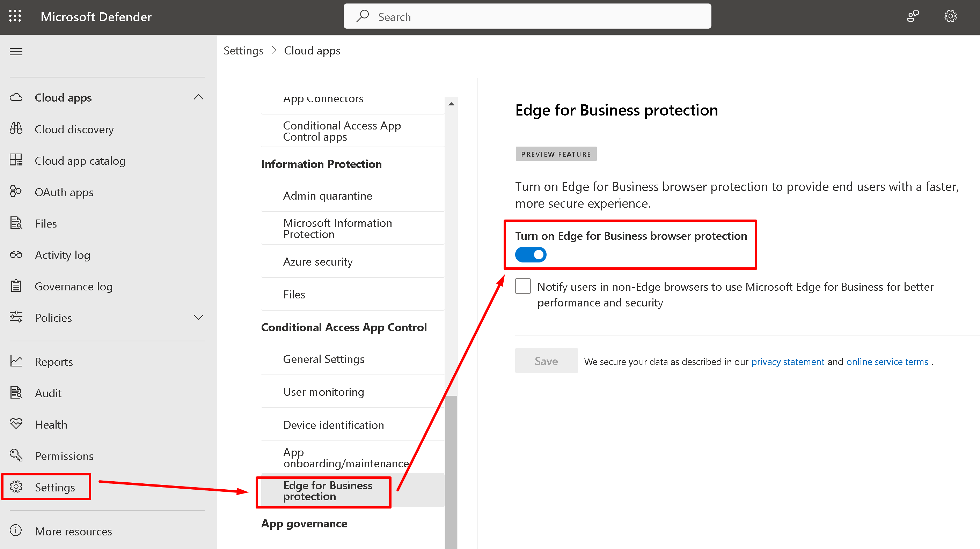Collapse the Cloud apps section chevron
Screen dimensions: 980x549
[198, 97]
